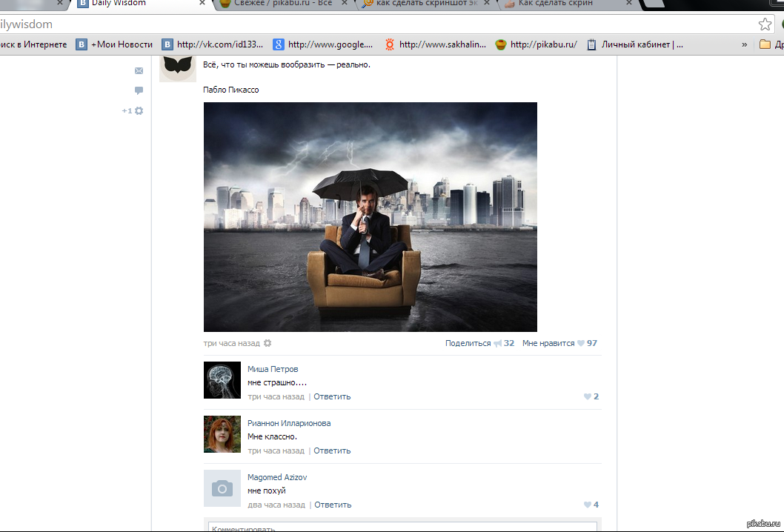Click the Поделиться link

[468, 343]
